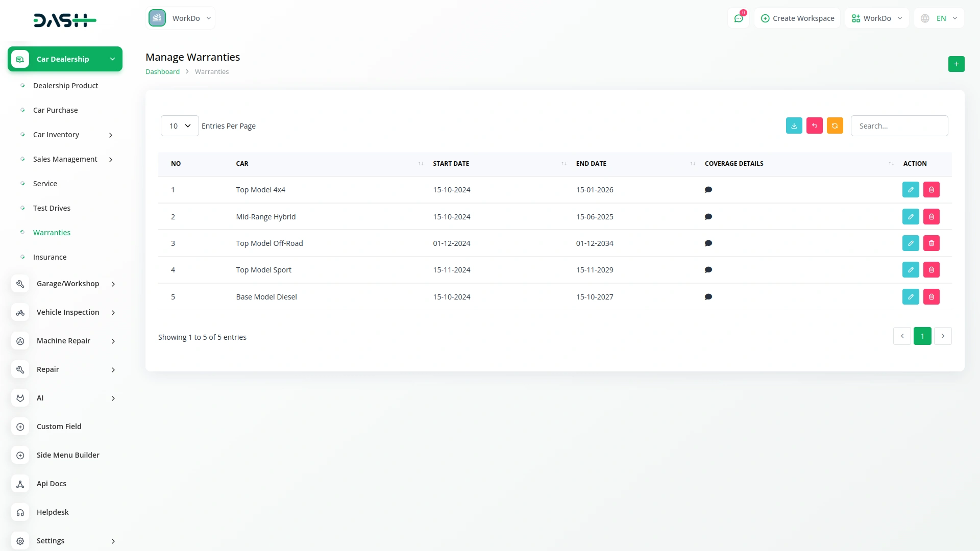The image size is (980, 551).
Task: Delete the Base Model Diesel warranty
Action: coord(931,297)
